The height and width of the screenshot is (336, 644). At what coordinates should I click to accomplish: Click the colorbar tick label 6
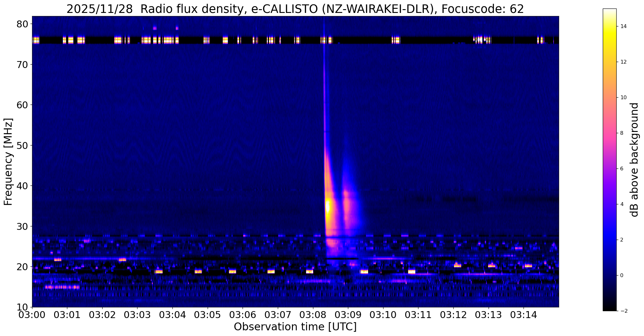click(621, 169)
